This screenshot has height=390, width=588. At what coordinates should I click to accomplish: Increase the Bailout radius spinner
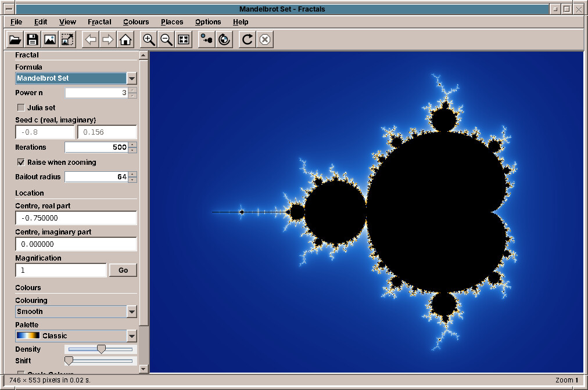[x=132, y=174]
